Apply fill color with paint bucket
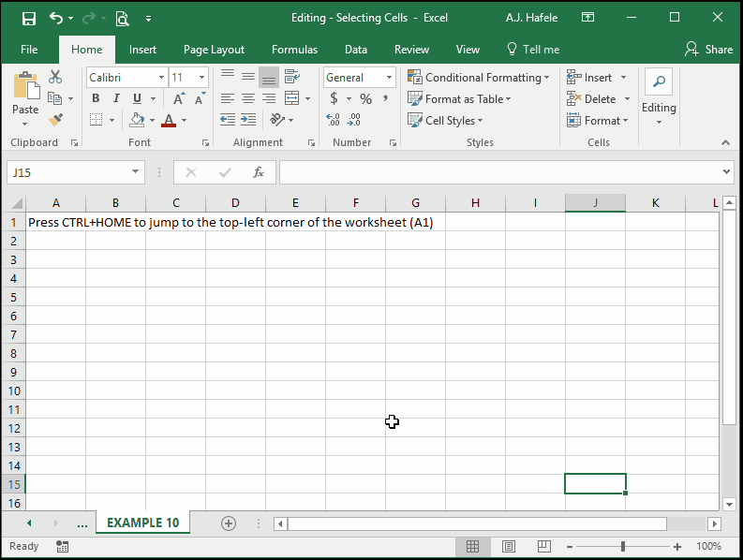This screenshot has width=743, height=560. pos(137,119)
